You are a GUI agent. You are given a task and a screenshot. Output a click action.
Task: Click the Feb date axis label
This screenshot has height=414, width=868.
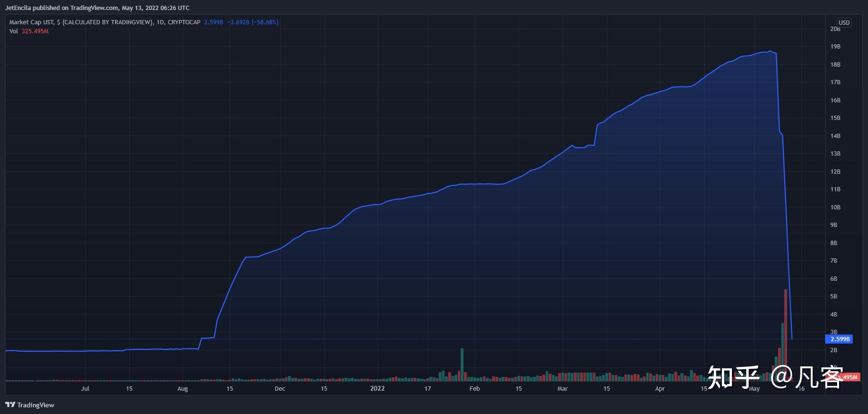(x=474, y=389)
